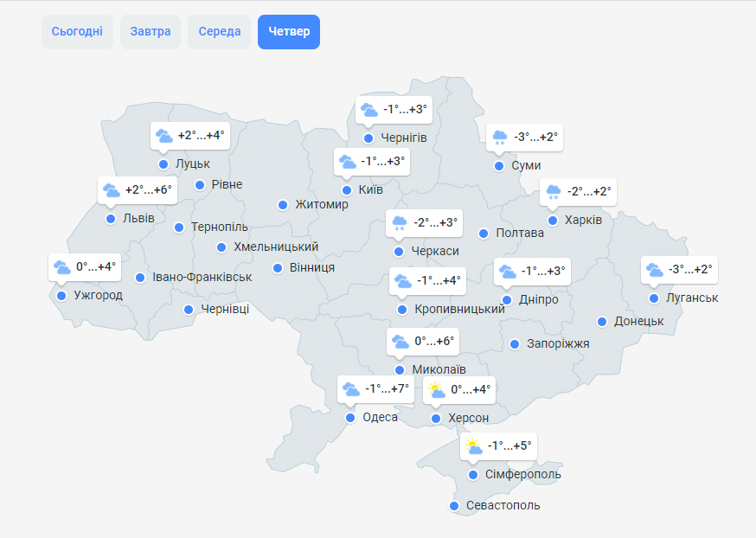Open the Суми city link
This screenshot has height=538, width=756.
[526, 165]
